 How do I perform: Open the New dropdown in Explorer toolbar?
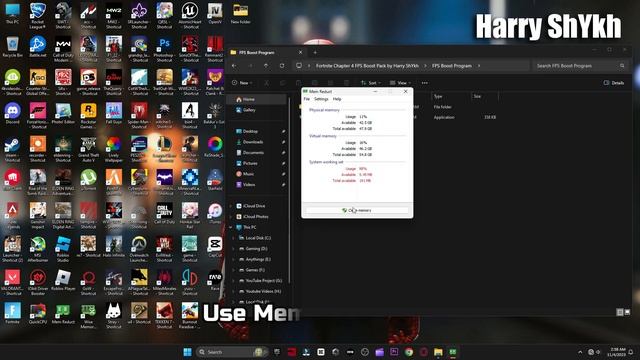click(242, 83)
